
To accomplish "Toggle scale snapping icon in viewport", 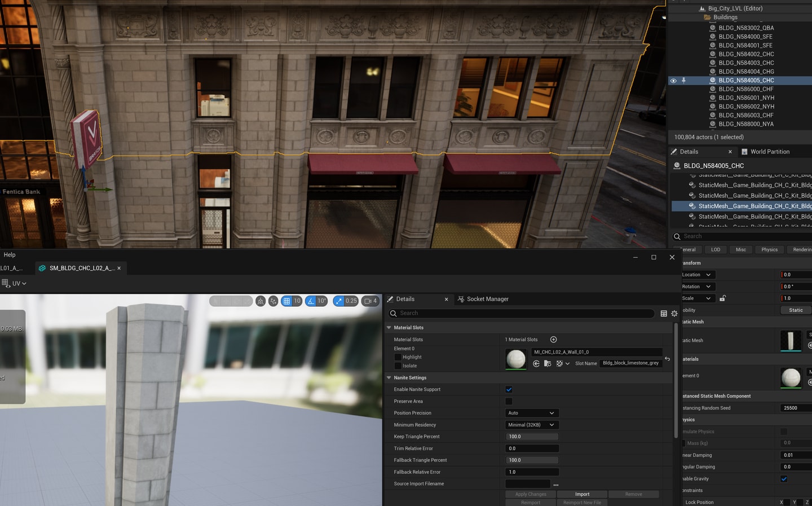I will coord(339,301).
